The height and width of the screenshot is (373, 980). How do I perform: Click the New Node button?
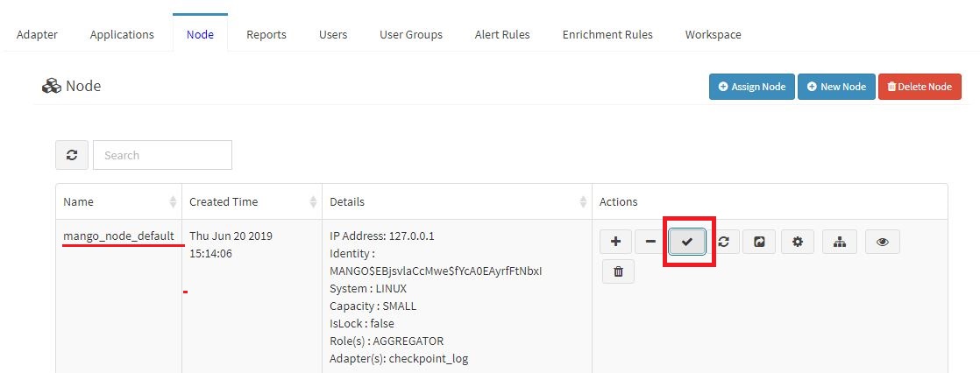click(836, 87)
